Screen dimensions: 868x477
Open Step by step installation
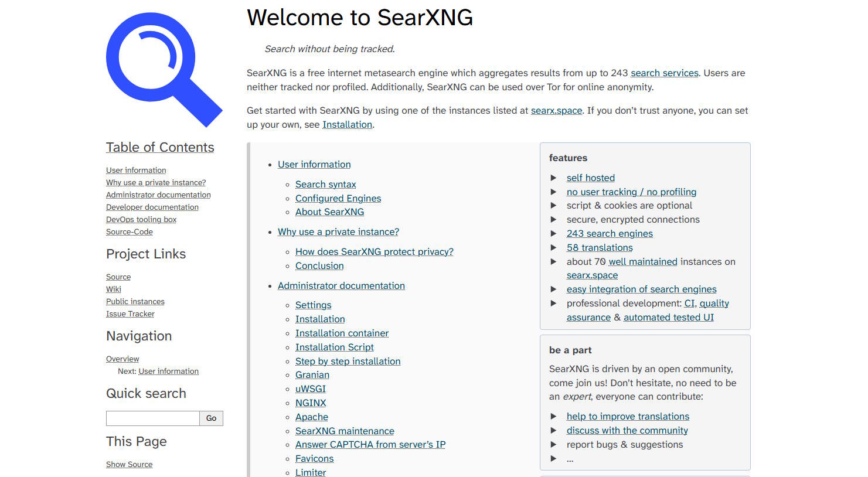[x=348, y=362]
